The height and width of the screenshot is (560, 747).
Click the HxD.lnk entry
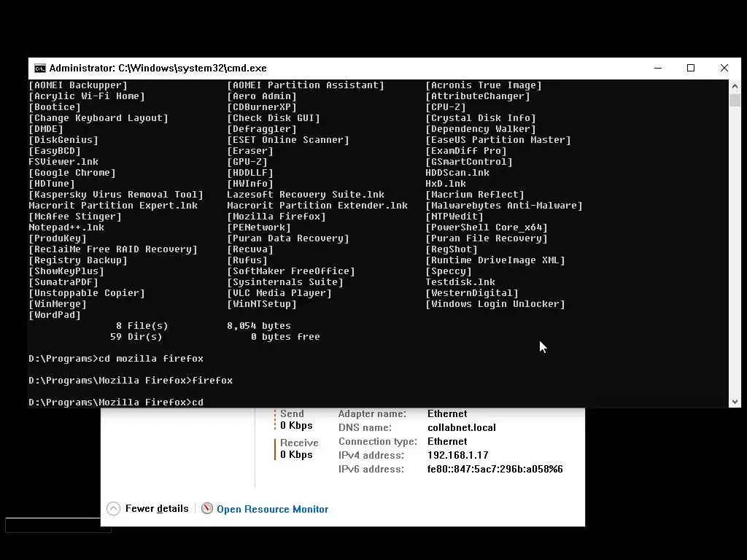[446, 184]
